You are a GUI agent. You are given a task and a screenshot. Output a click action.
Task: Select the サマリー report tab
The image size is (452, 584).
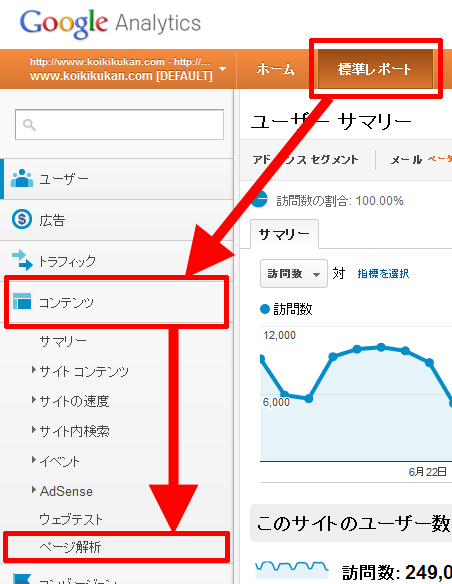[x=284, y=234]
